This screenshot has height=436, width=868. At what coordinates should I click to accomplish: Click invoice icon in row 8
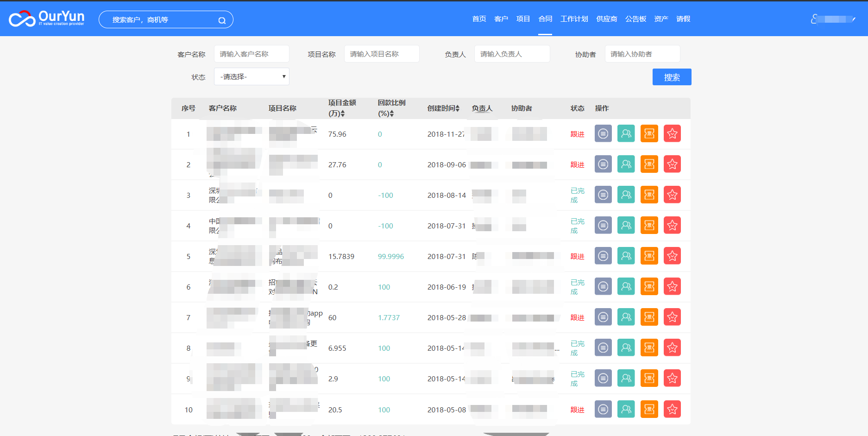649,348
